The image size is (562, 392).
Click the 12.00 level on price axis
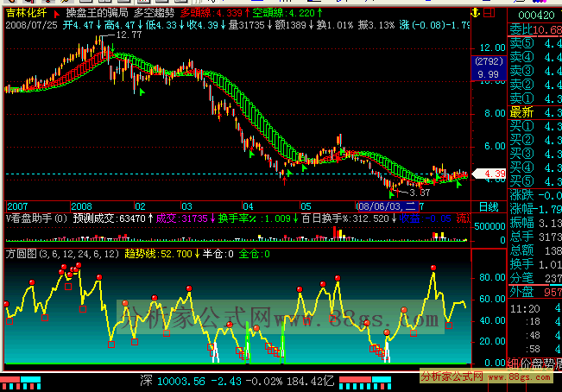[493, 47]
